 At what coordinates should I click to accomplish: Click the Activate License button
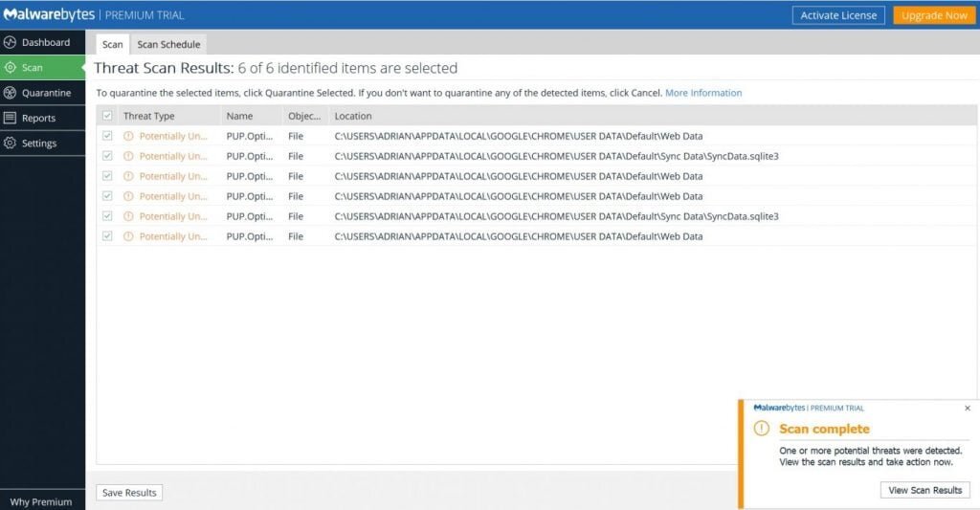pyautogui.click(x=838, y=15)
